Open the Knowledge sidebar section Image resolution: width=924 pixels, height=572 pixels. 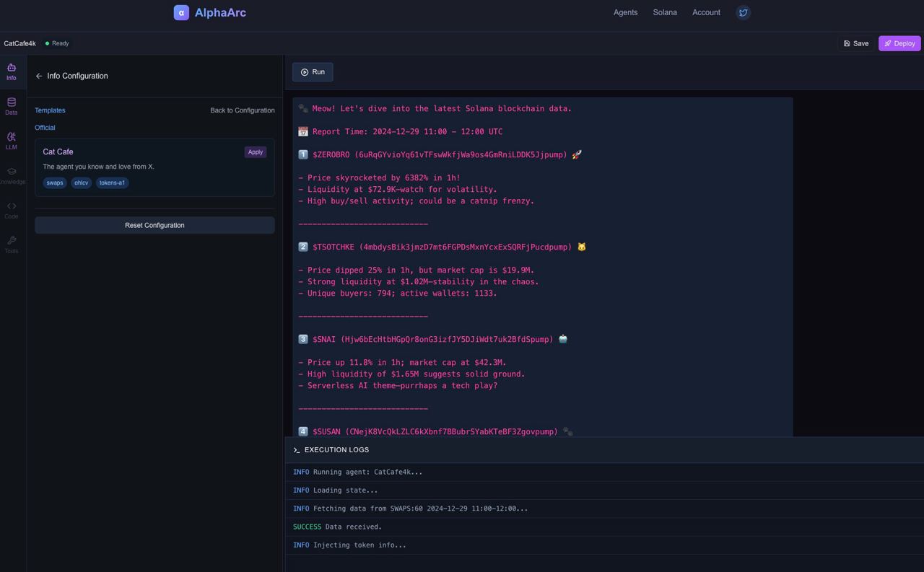click(x=12, y=176)
